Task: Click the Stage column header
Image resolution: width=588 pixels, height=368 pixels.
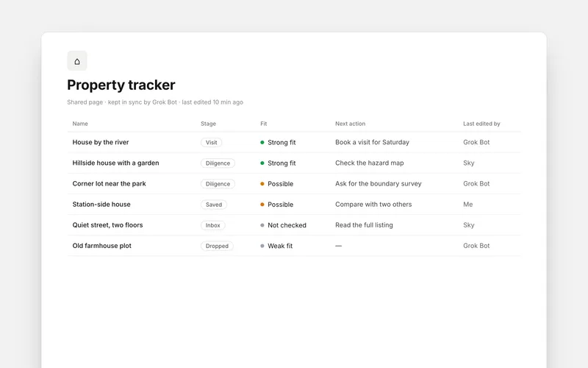Action: tap(208, 124)
